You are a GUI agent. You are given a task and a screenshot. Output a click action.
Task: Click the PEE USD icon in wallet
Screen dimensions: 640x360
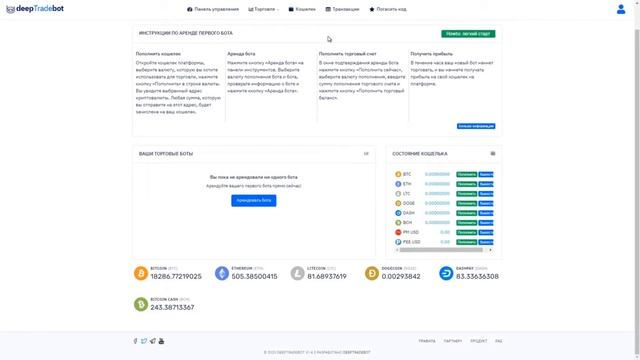pyautogui.click(x=398, y=242)
